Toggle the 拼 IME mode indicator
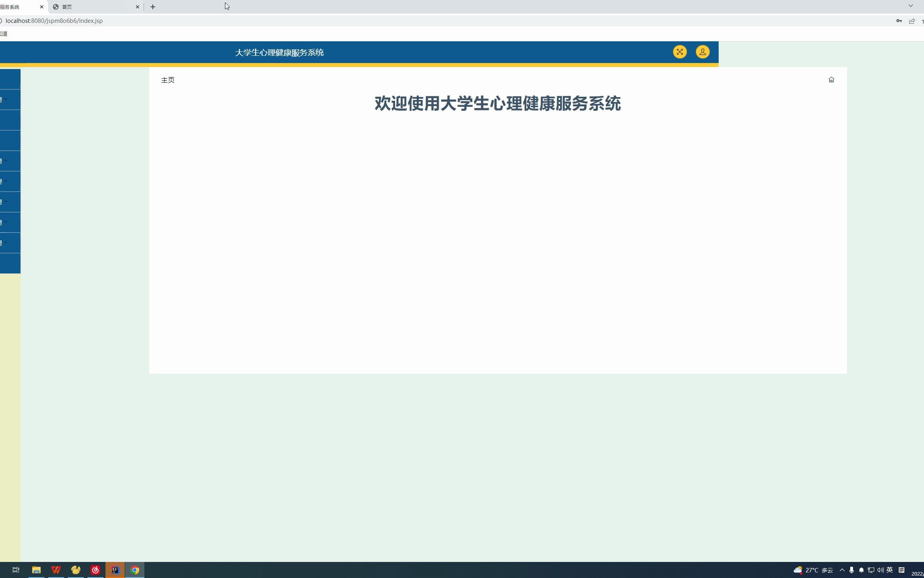Image resolution: width=924 pixels, height=578 pixels. pyautogui.click(x=902, y=570)
